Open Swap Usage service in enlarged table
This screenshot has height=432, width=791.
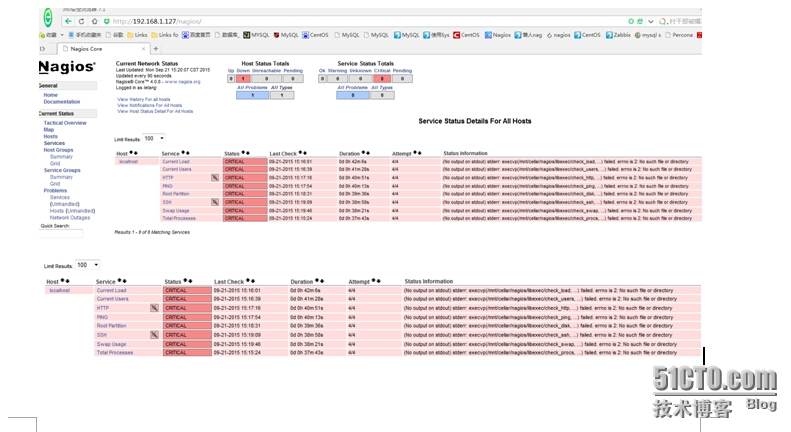coord(111,344)
